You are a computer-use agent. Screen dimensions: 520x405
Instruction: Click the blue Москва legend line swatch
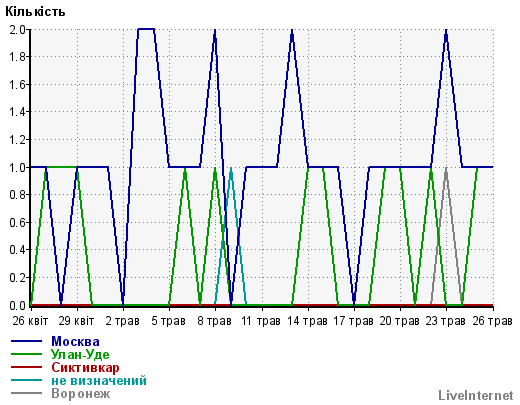click(x=26, y=341)
